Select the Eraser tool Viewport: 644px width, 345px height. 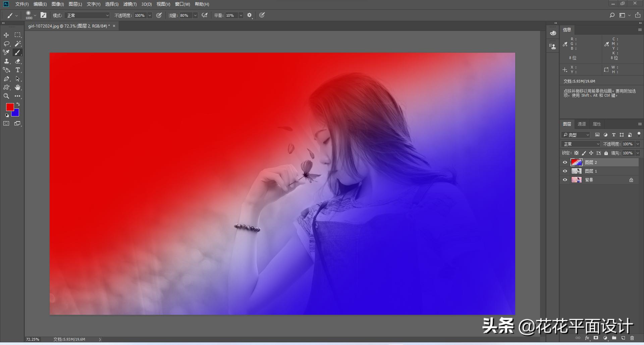pos(17,61)
